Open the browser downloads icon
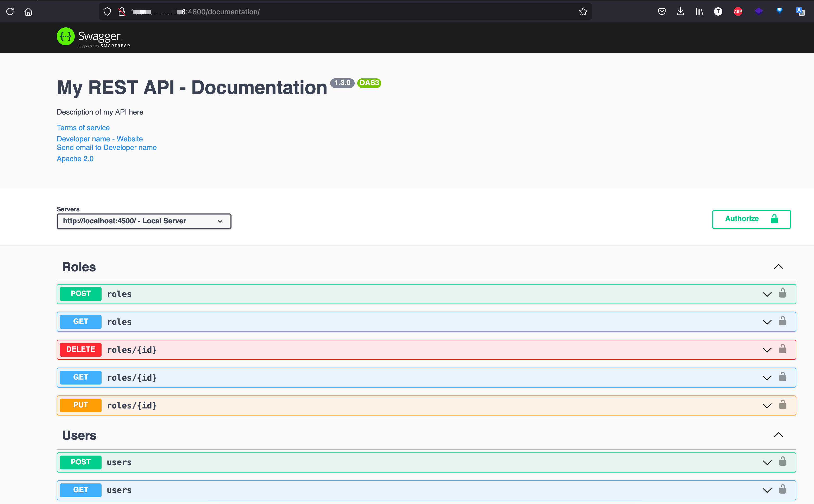The height and width of the screenshot is (504, 814). [680, 11]
